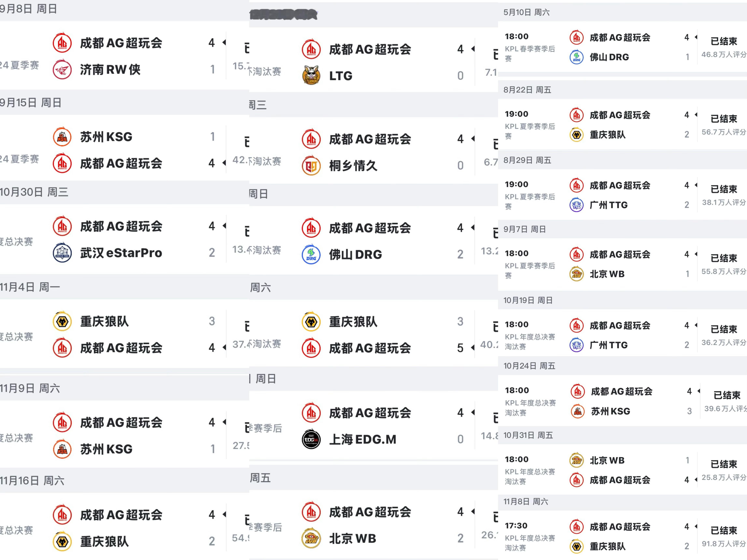This screenshot has width=747, height=560.
Task: Click the KPL 春季赛季后赛 stage label
Action: coord(530,53)
